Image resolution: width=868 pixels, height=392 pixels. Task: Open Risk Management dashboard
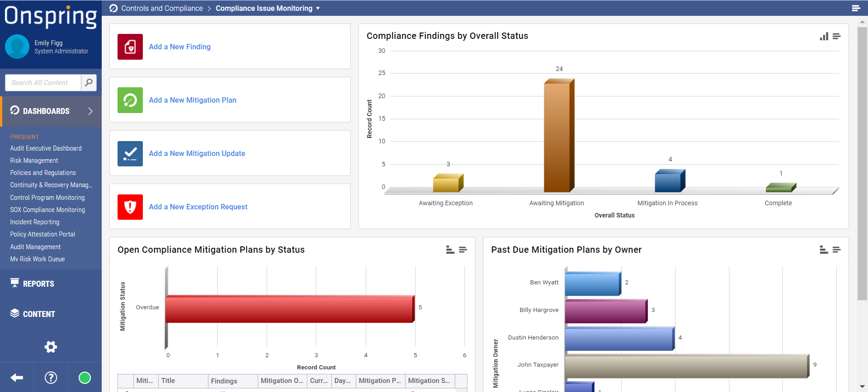point(34,161)
